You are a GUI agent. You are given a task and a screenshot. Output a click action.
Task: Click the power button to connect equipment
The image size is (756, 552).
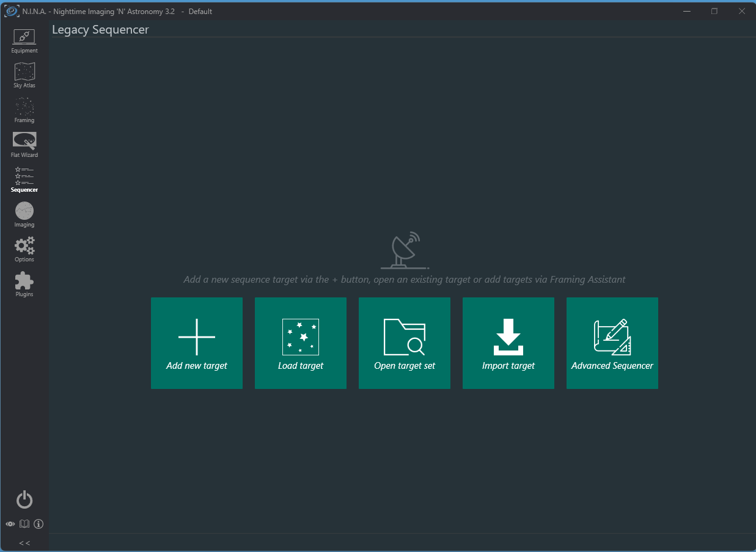pos(24,500)
